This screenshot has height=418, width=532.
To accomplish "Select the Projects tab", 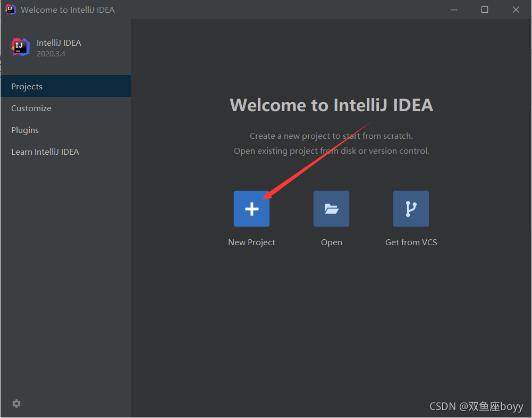I will 65,86.
